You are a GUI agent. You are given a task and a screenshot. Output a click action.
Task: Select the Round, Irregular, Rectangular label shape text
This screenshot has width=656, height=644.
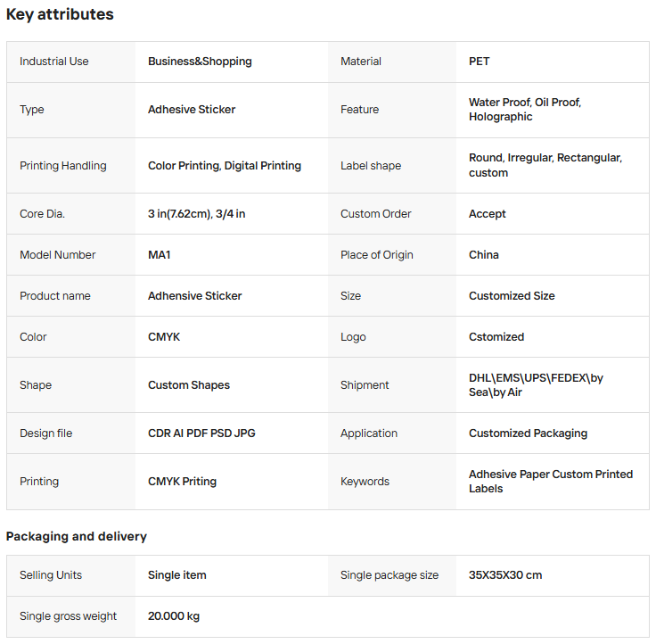[x=545, y=165]
